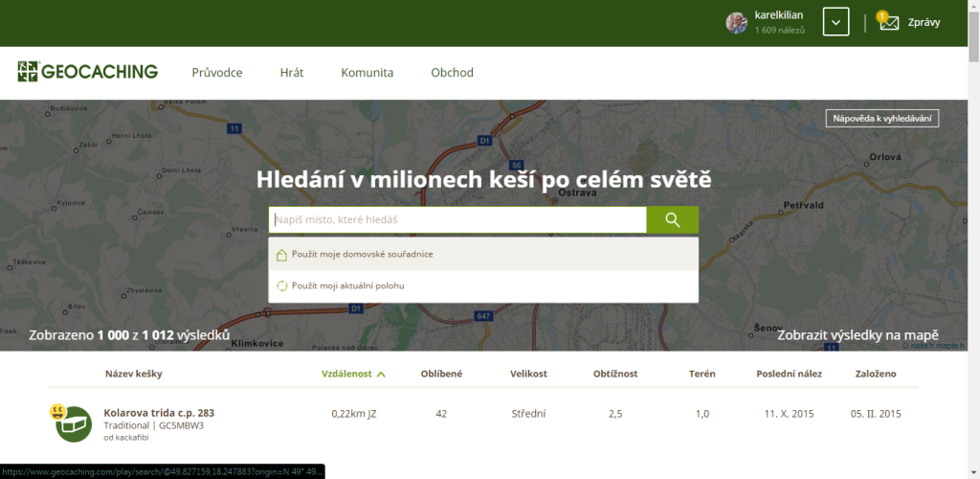
Task: Click the green magnifier search button
Action: (673, 219)
